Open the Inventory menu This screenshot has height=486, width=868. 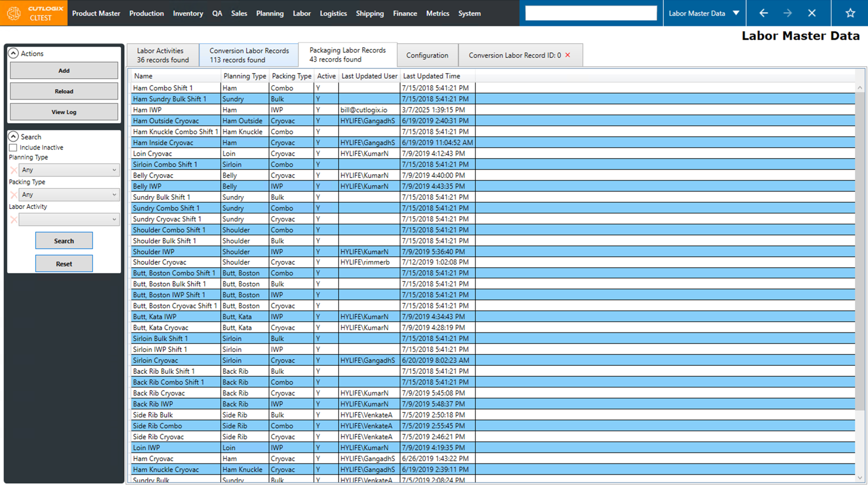188,13
